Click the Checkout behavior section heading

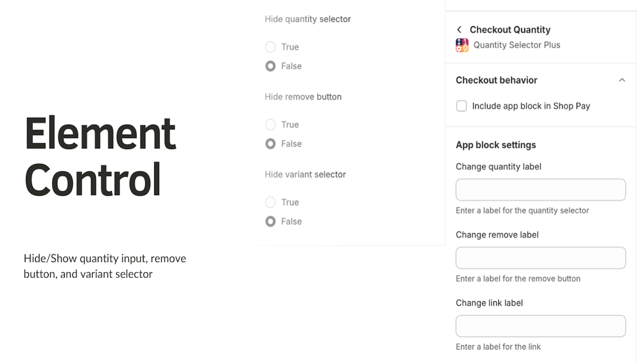(x=496, y=80)
